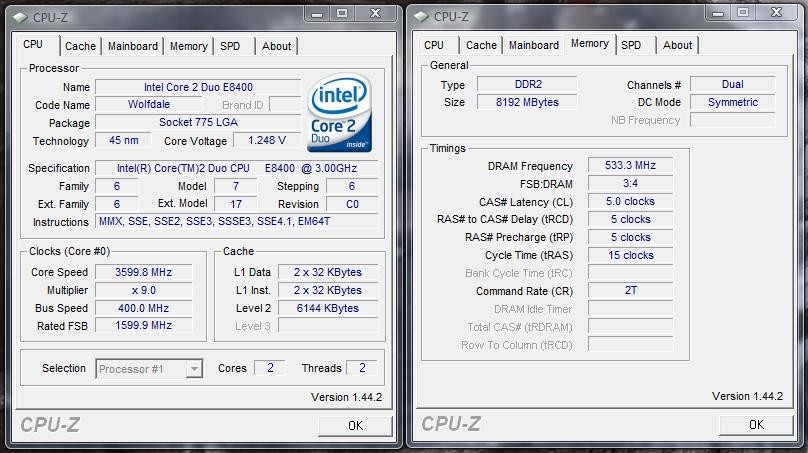Click the memory Size value '8192 MBytes'
The image size is (808, 453).
[x=528, y=102]
